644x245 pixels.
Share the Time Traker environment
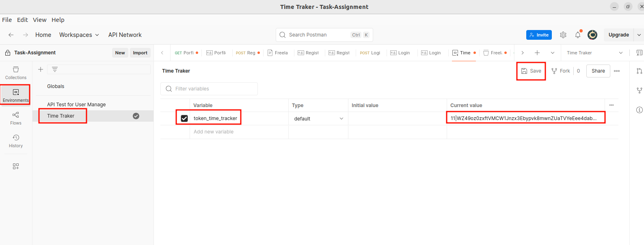click(x=598, y=71)
